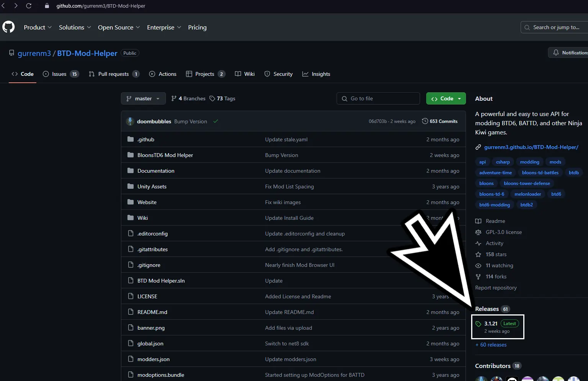Click the tag icon beside 73 Tags

(x=212, y=98)
